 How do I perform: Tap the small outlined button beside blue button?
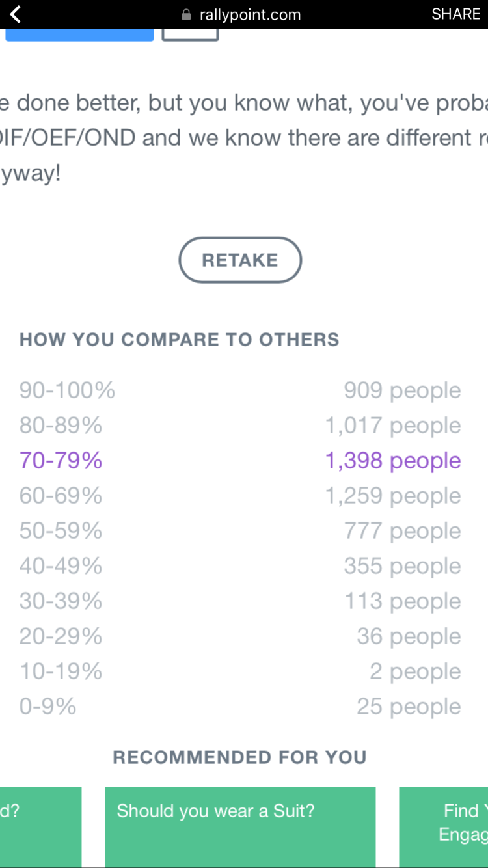190,34
